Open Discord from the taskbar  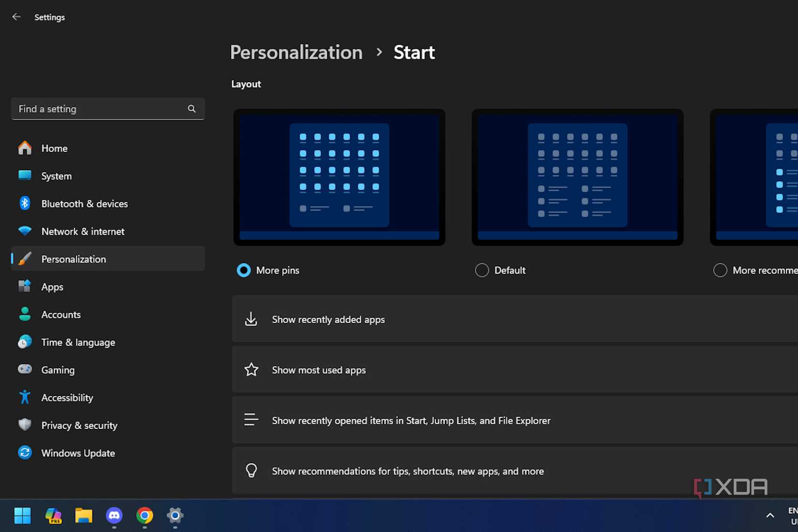pos(114,516)
